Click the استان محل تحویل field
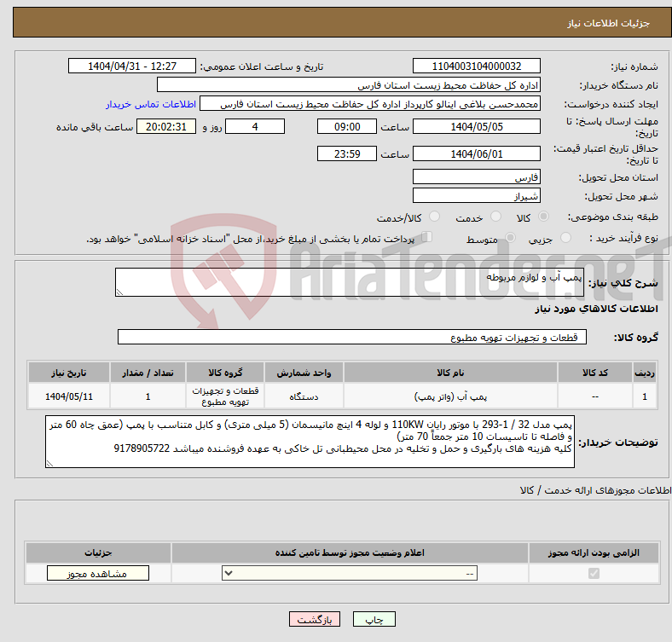The image size is (672, 642). (x=476, y=177)
